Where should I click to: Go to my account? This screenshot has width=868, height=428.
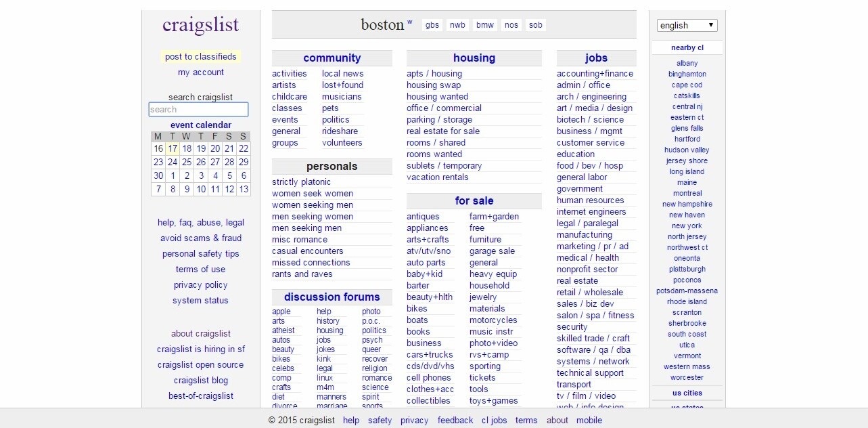(201, 72)
